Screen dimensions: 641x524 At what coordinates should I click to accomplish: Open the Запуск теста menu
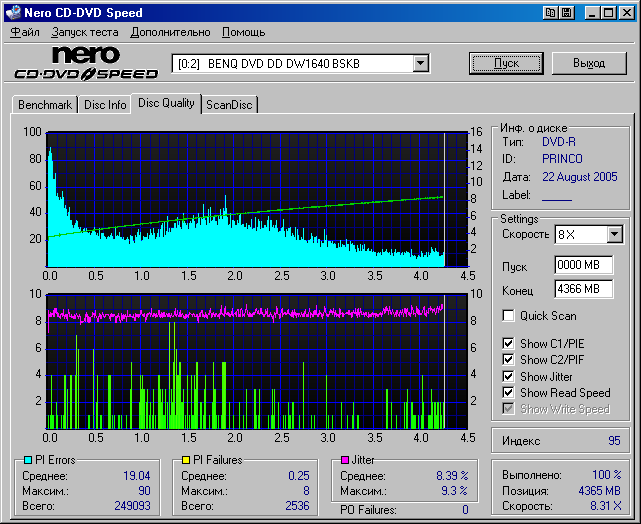point(85,32)
